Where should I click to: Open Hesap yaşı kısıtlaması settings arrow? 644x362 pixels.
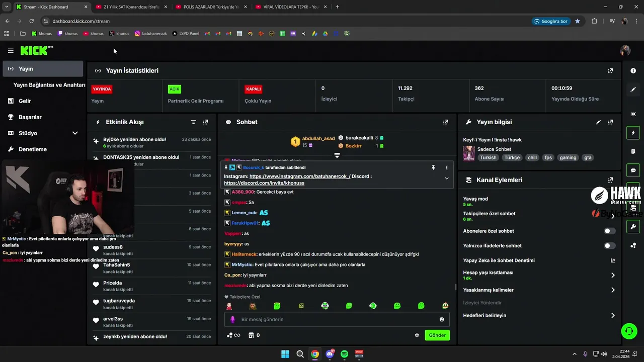613,275
